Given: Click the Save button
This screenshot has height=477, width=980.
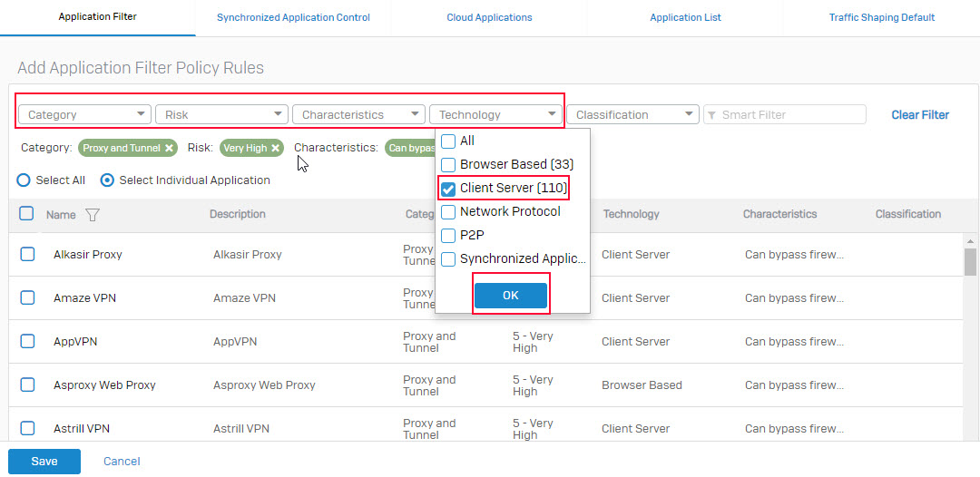Looking at the screenshot, I should pos(44,462).
